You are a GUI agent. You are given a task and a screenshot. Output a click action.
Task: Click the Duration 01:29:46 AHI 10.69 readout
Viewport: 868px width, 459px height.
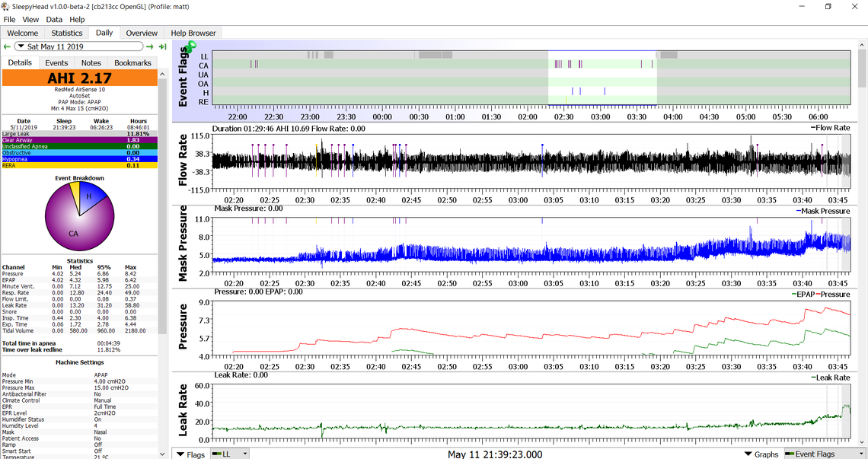click(289, 129)
